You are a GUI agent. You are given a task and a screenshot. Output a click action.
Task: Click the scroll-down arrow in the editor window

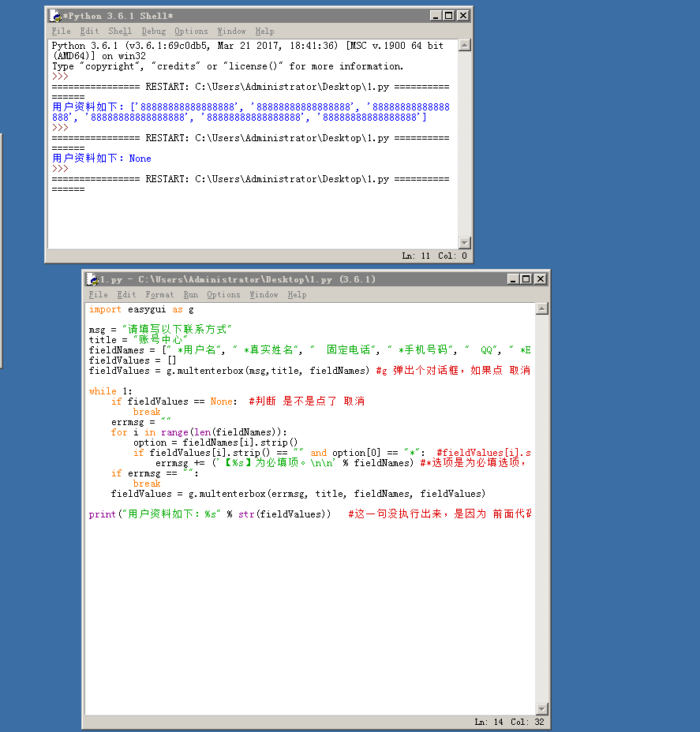(542, 709)
